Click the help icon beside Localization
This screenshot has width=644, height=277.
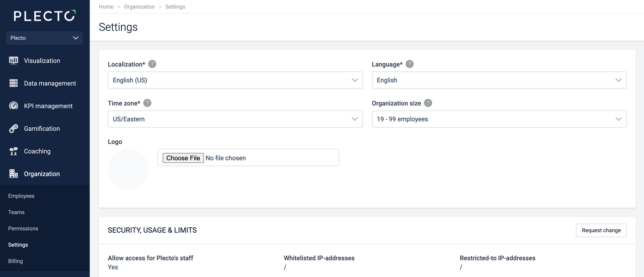click(x=152, y=64)
